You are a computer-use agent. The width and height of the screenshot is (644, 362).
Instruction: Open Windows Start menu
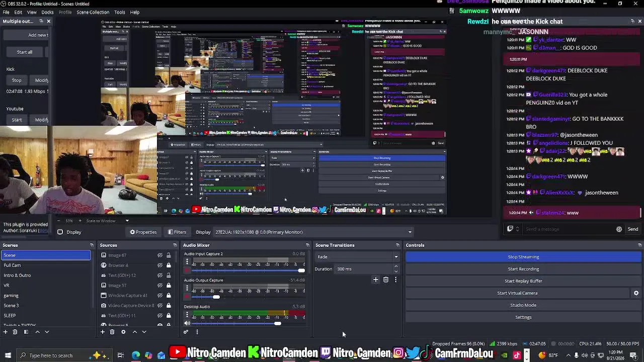(8, 355)
